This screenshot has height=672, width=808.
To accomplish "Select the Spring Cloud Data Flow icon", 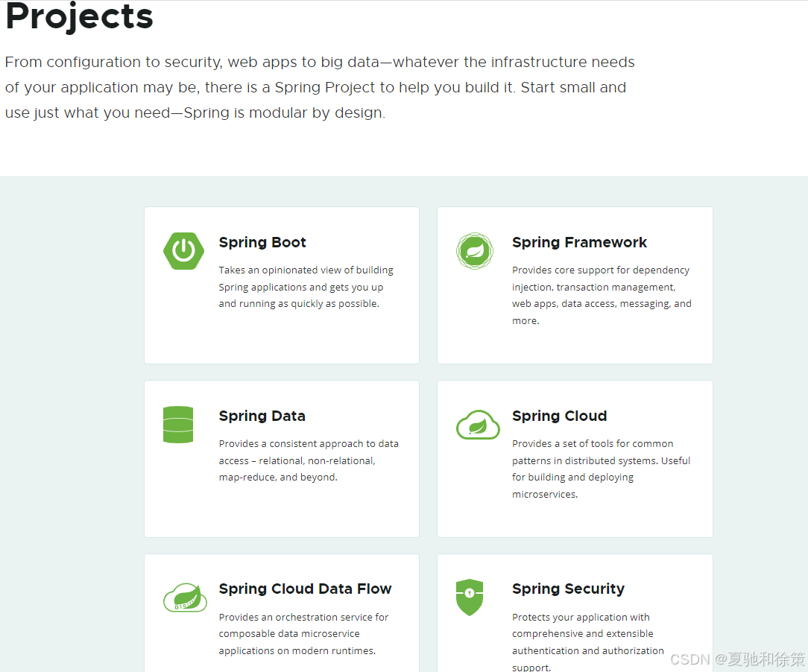I will pyautogui.click(x=185, y=597).
